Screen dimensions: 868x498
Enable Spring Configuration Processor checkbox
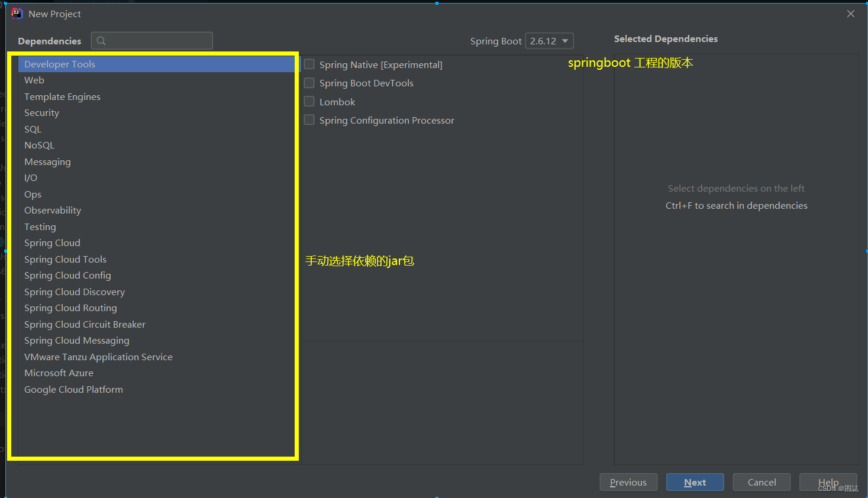[309, 119]
